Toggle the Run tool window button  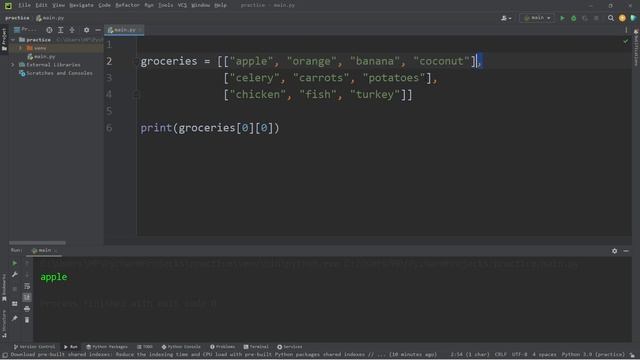click(x=71, y=347)
